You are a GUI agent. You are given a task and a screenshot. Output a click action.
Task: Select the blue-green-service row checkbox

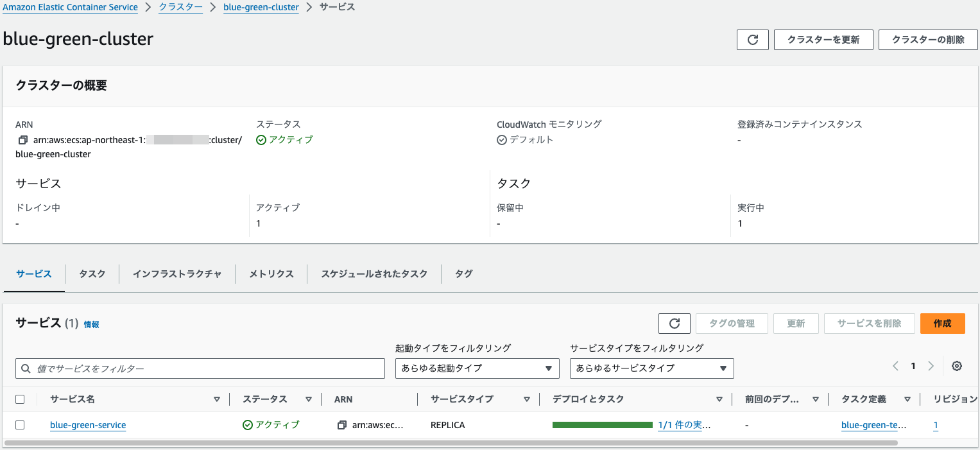click(20, 424)
